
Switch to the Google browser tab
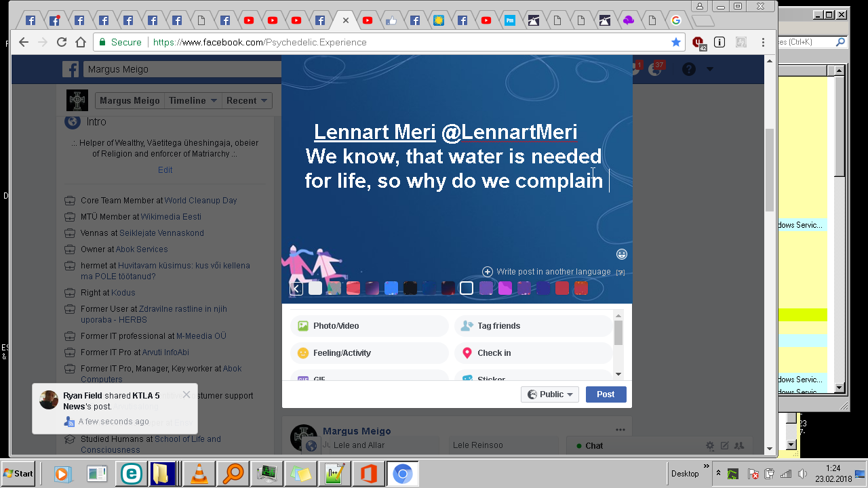(676, 20)
